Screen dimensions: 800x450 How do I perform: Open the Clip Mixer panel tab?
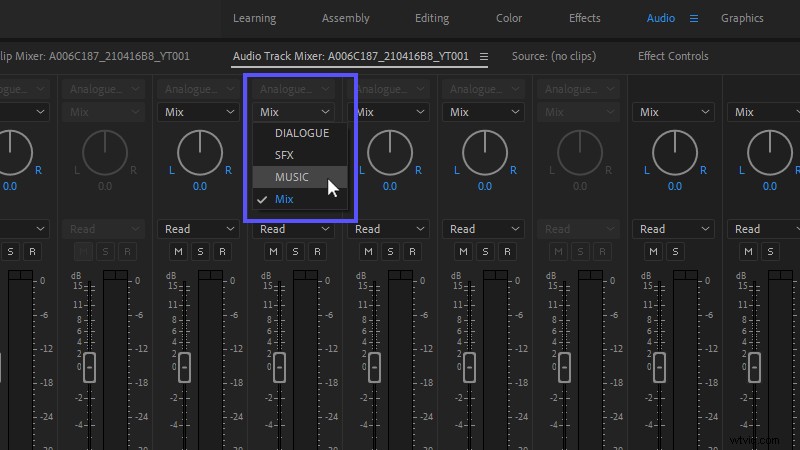pyautogui.click(x=95, y=56)
